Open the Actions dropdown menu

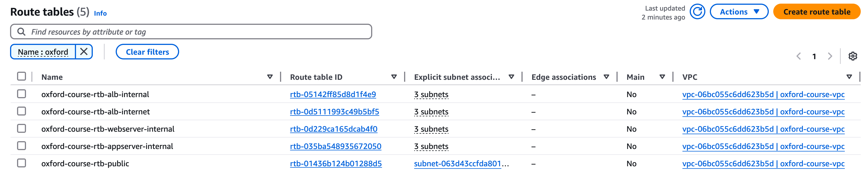739,12
